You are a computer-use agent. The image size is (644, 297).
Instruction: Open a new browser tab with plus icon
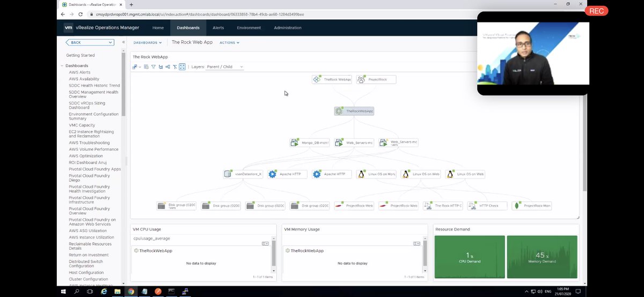131,4
